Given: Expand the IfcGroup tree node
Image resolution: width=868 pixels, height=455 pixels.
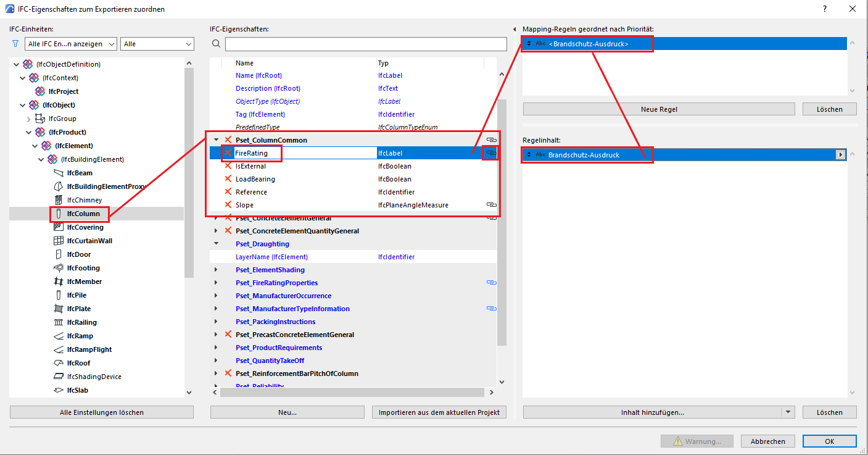Looking at the screenshot, I should [x=28, y=119].
